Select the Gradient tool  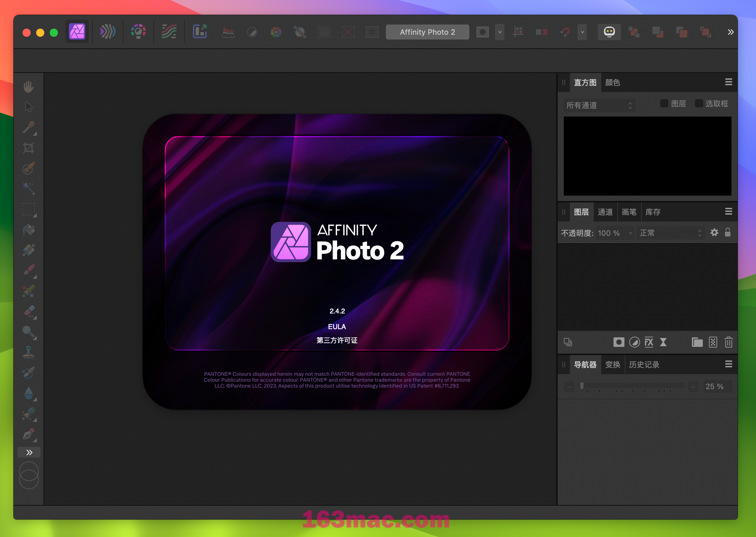pyautogui.click(x=29, y=250)
